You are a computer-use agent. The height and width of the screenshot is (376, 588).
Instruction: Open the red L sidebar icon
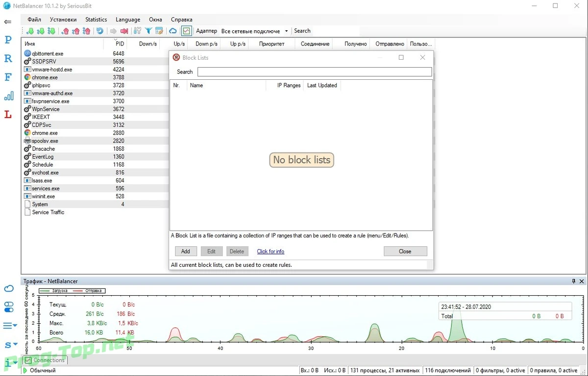[8, 115]
